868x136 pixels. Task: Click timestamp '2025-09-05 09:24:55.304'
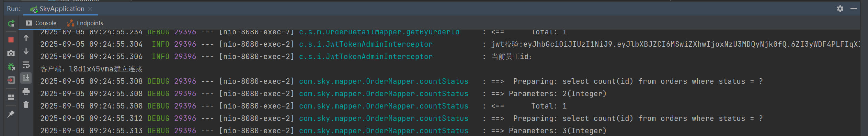click(91, 44)
